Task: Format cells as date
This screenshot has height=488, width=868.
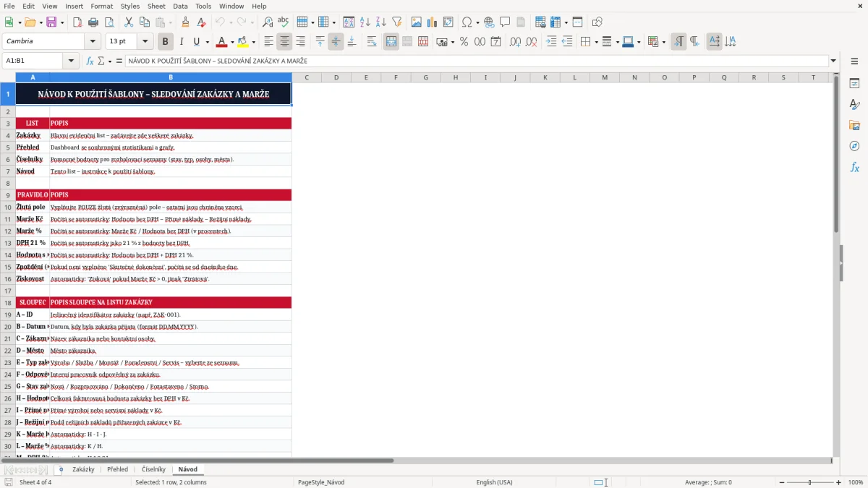Action: 495,42
